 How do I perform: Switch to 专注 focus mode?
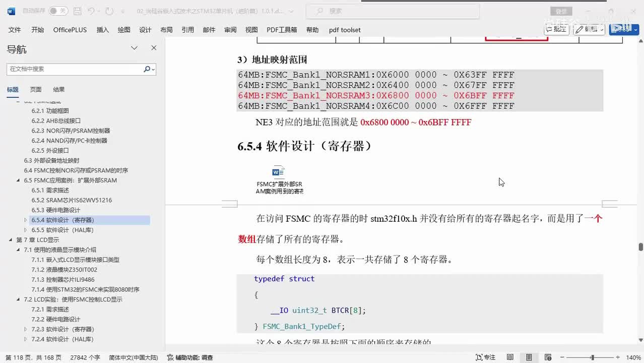click(x=485, y=357)
